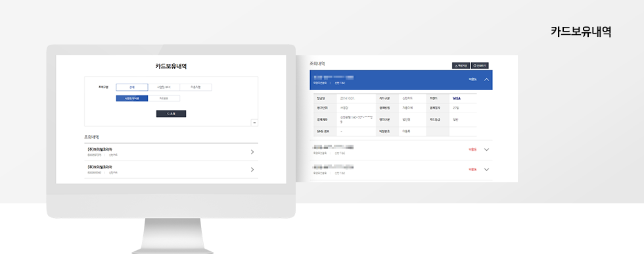Screen dimensions: 644x254
Task: Select the 전체 query type option
Action: click(131, 87)
